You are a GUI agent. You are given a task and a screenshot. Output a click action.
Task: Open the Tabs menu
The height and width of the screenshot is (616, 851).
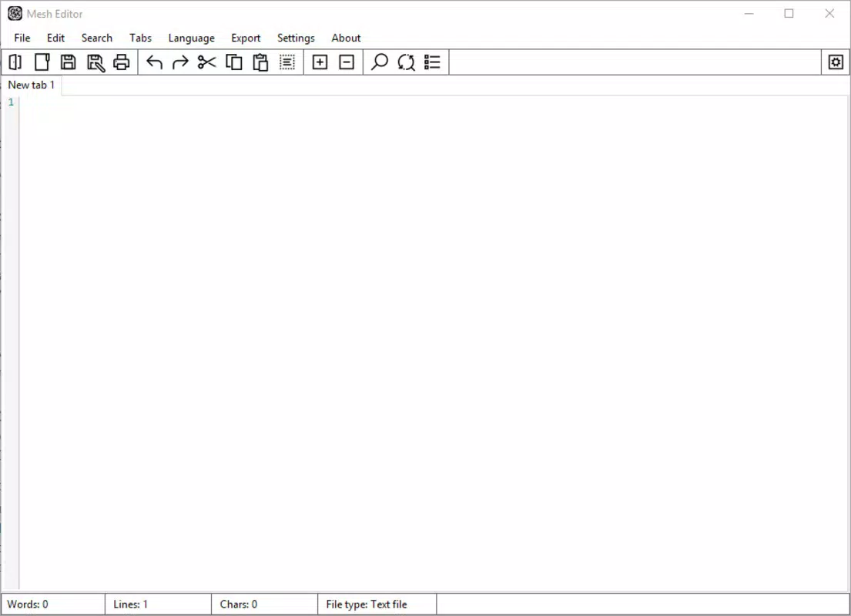coord(140,38)
